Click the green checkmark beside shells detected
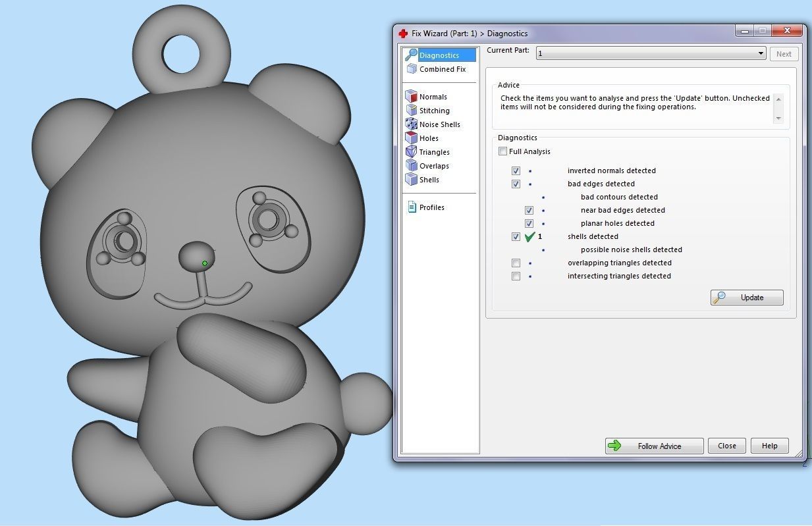This screenshot has width=812, height=526. click(529, 237)
